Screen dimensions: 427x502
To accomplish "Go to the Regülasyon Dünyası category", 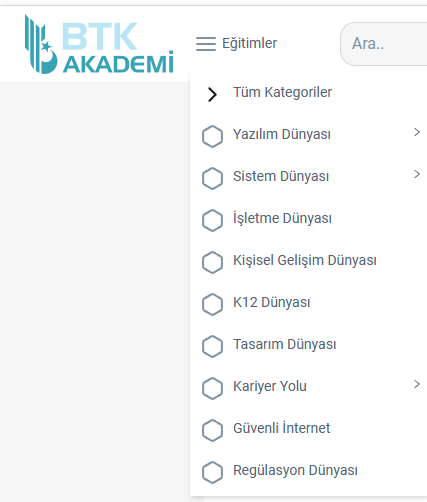I will coord(295,470).
